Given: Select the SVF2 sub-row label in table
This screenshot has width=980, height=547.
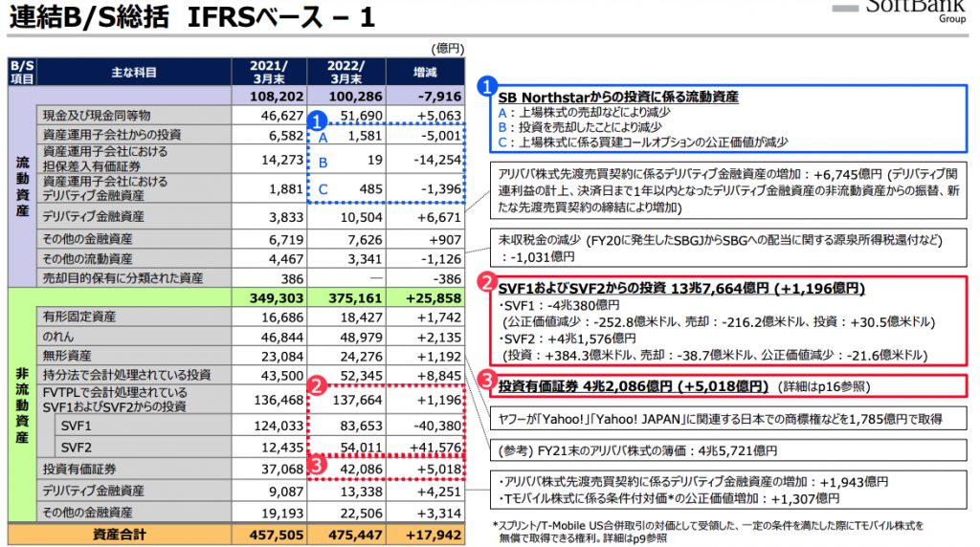Looking at the screenshot, I should (x=76, y=448).
